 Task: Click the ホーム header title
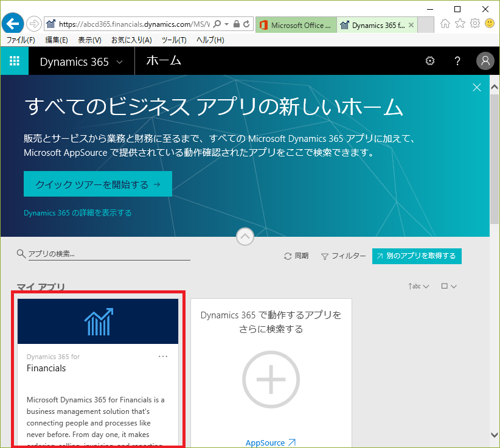[x=164, y=60]
